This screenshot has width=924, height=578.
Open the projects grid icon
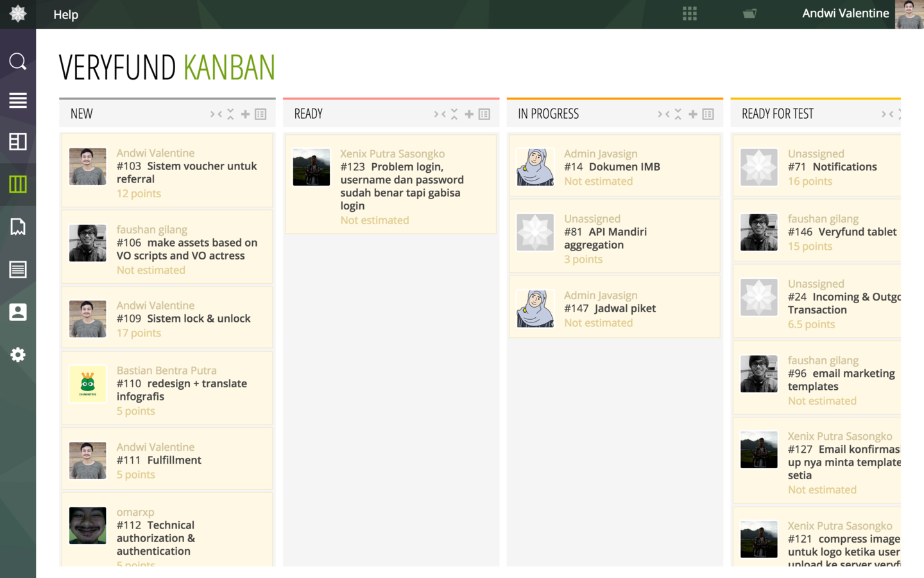click(690, 13)
